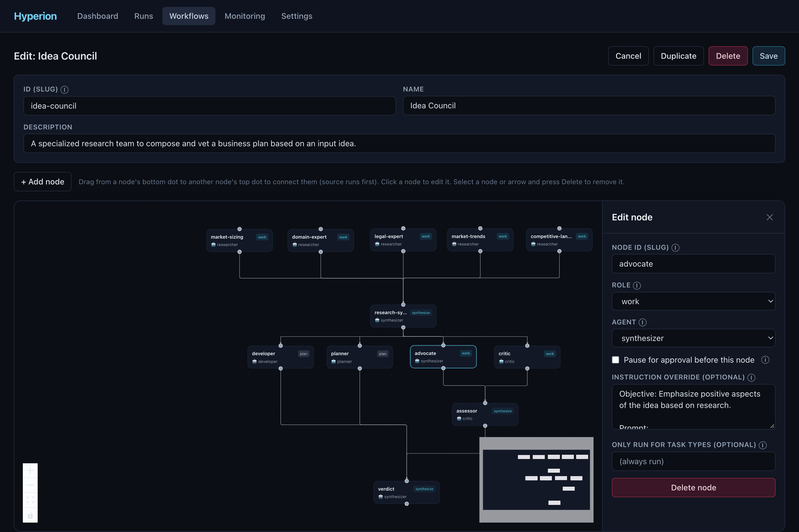
Task: Click the robot icon in developer node
Action: point(254,361)
